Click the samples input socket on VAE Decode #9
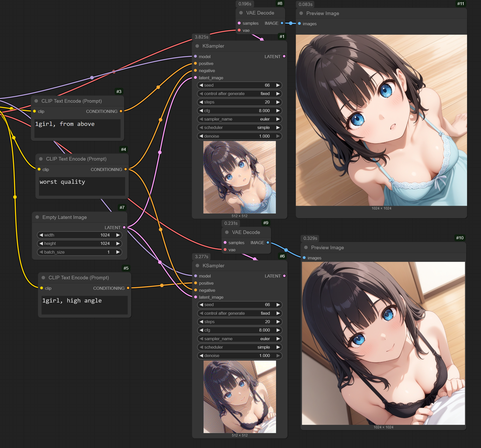This screenshot has width=481, height=448. (225, 243)
